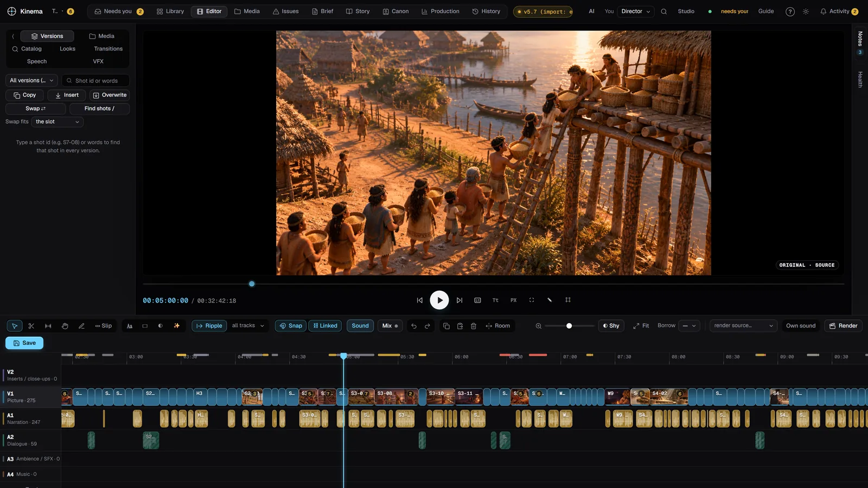Image resolution: width=868 pixels, height=488 pixels.
Task: Switch to the Library tab
Action: tap(170, 11)
